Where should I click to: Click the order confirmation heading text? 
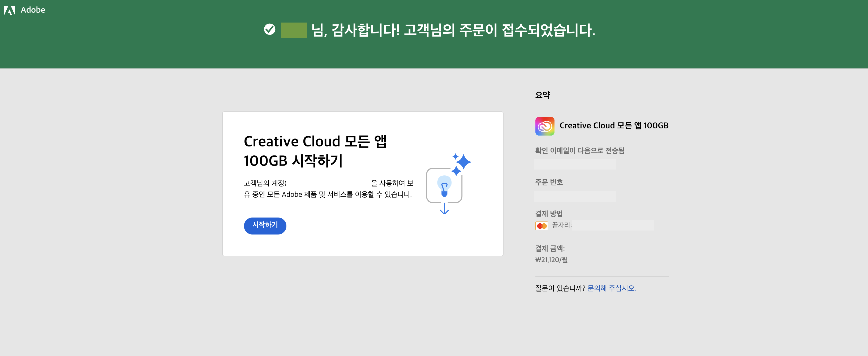[x=453, y=30]
